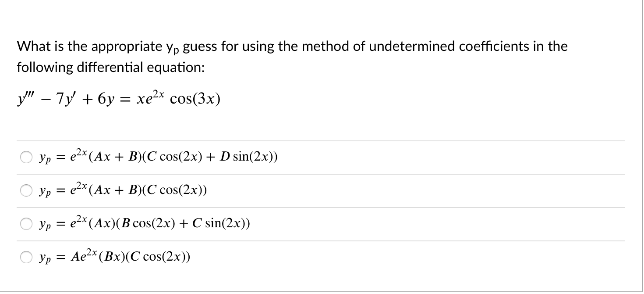Click the first answer row text
This screenshot has width=644, height=294.
158,157
